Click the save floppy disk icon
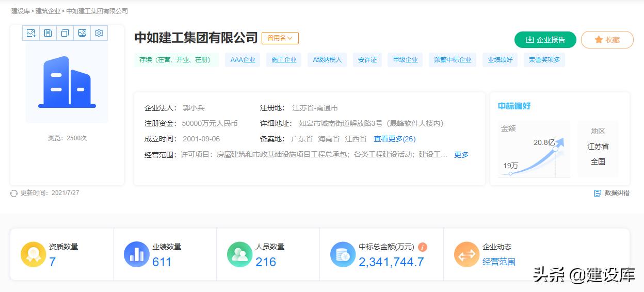The image size is (644, 292). click(x=48, y=33)
